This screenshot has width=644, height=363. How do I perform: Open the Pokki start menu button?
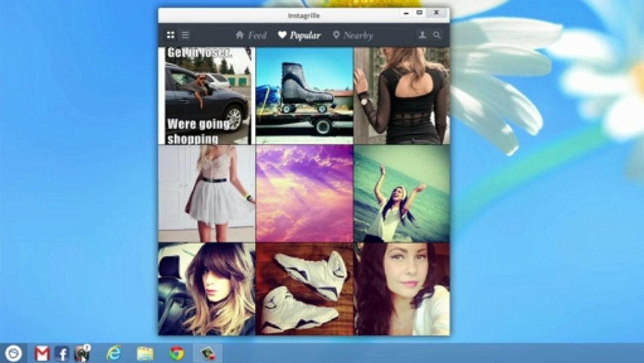coord(13,353)
